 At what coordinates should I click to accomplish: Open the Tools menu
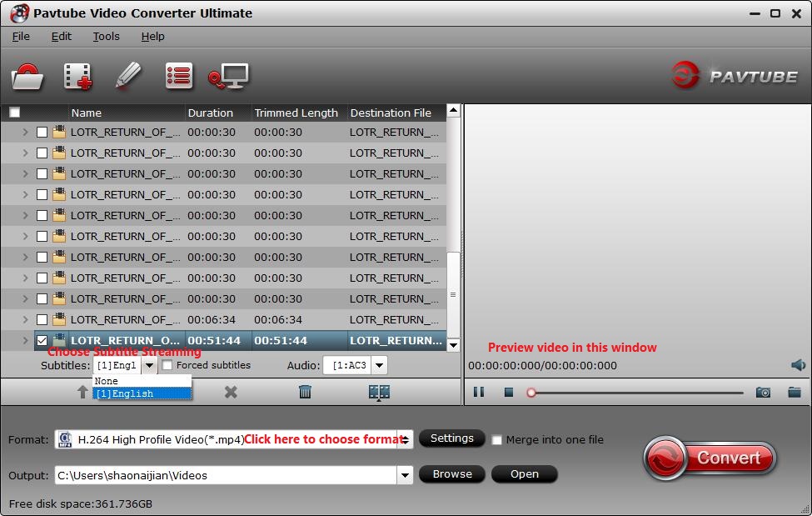[x=106, y=37]
